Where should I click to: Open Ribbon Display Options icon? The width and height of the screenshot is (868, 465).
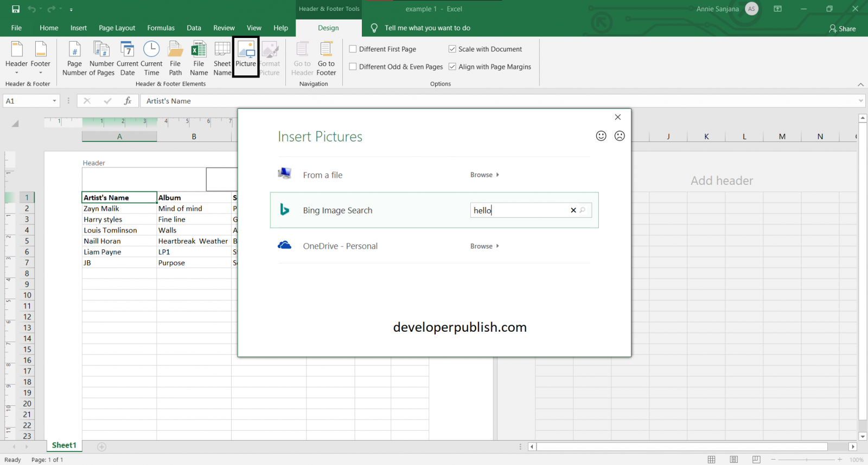(777, 9)
